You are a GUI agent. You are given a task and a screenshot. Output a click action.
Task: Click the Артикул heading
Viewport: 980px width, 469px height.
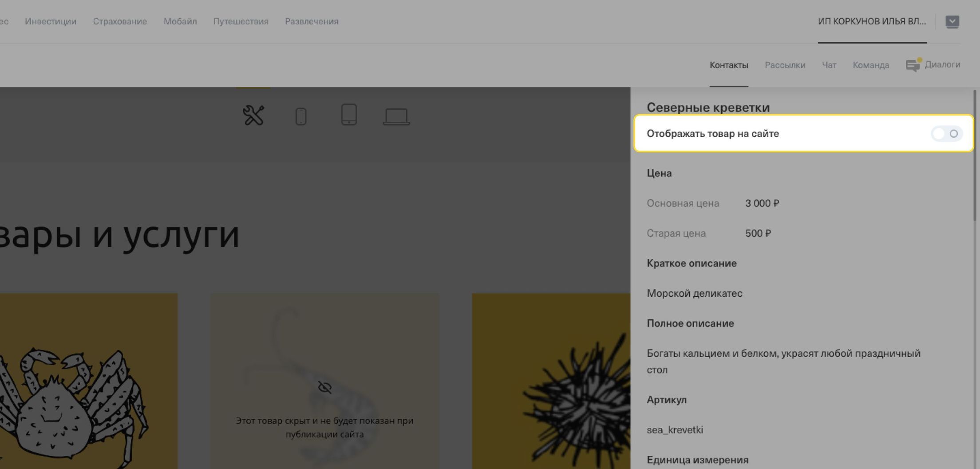click(667, 400)
